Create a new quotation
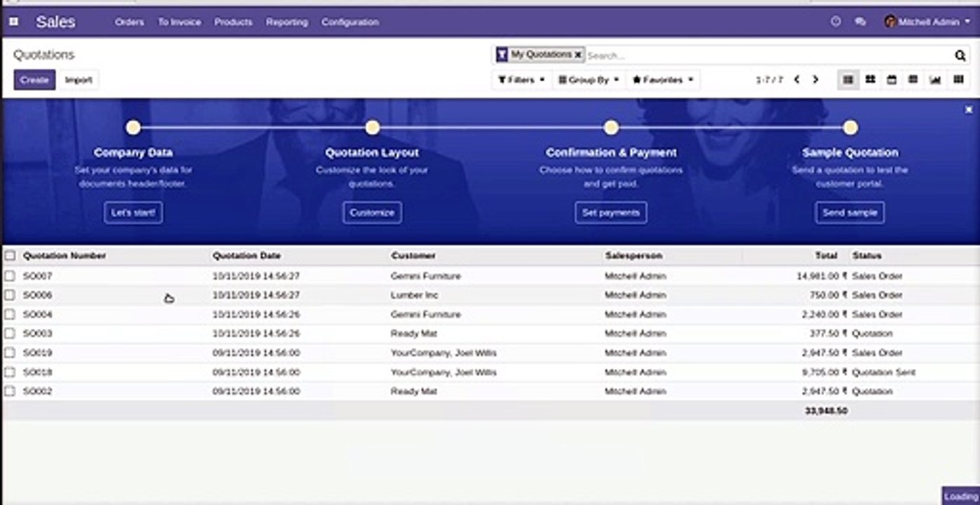 click(34, 80)
